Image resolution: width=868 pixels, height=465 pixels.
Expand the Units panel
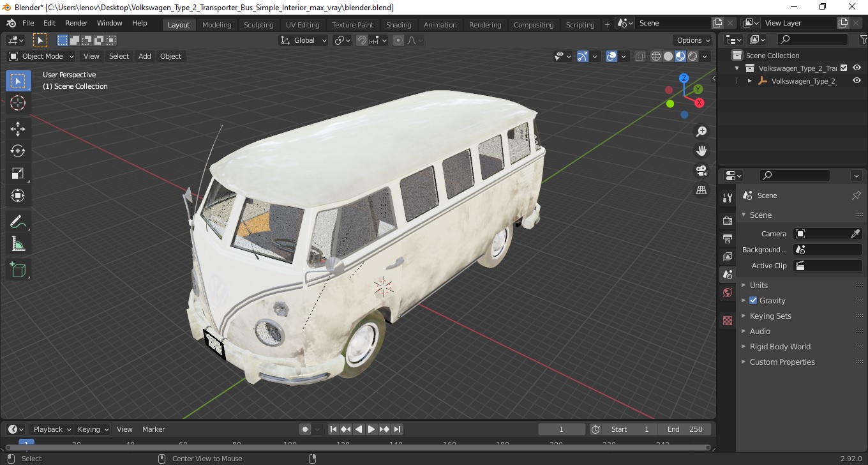click(758, 285)
